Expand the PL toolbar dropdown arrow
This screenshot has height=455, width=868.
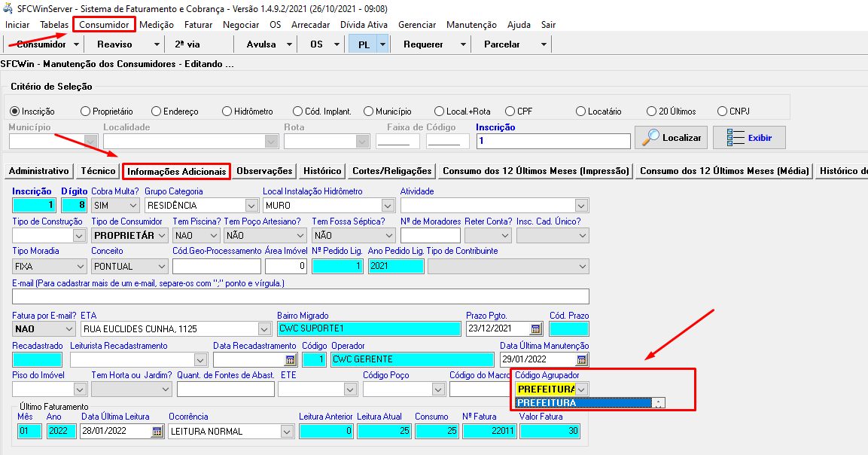pyautogui.click(x=382, y=44)
